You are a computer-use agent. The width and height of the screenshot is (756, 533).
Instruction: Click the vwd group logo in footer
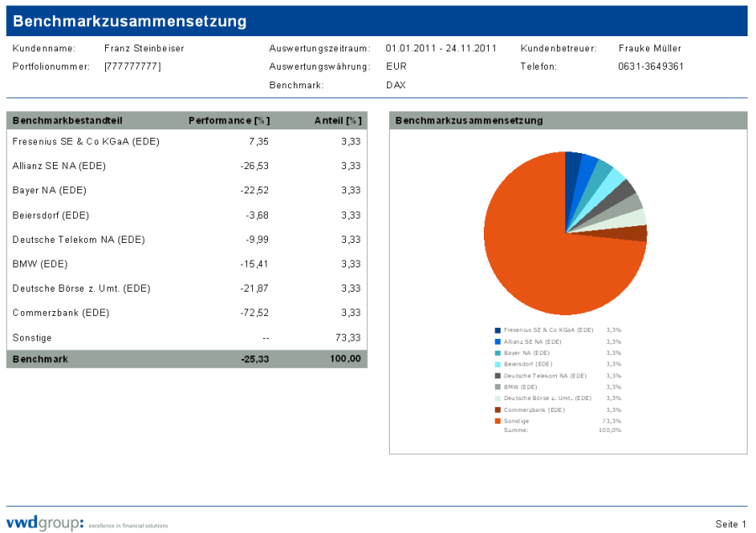pyautogui.click(x=45, y=524)
